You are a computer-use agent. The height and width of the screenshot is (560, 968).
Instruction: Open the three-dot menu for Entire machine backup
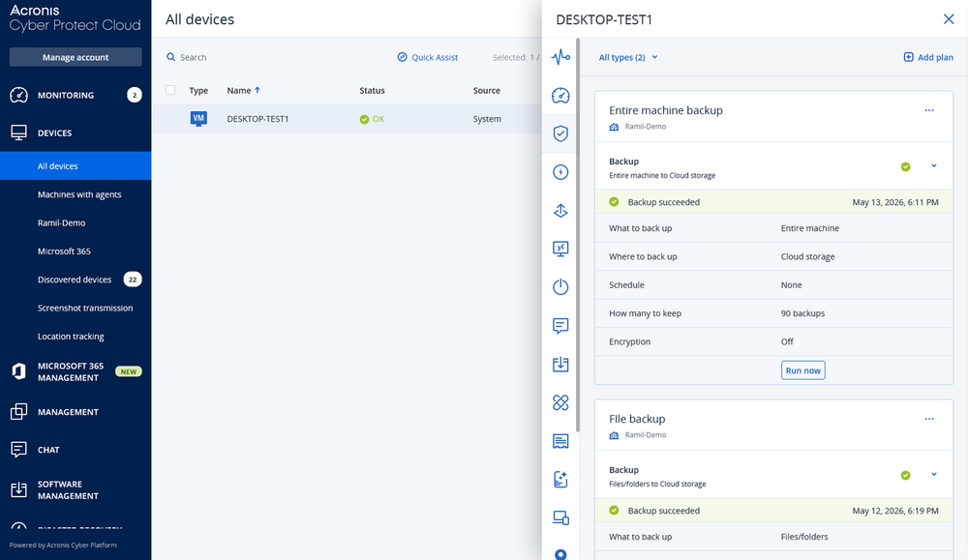(x=929, y=110)
